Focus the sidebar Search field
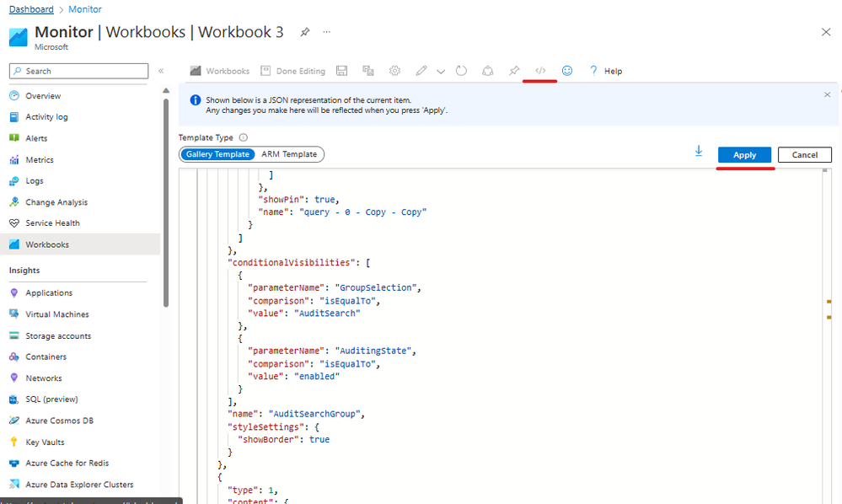Screen dimensions: 842x504 79,71
